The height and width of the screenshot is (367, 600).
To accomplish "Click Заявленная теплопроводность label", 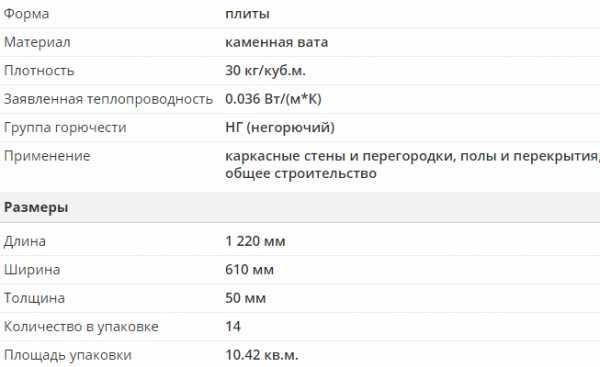I will [x=108, y=99].
